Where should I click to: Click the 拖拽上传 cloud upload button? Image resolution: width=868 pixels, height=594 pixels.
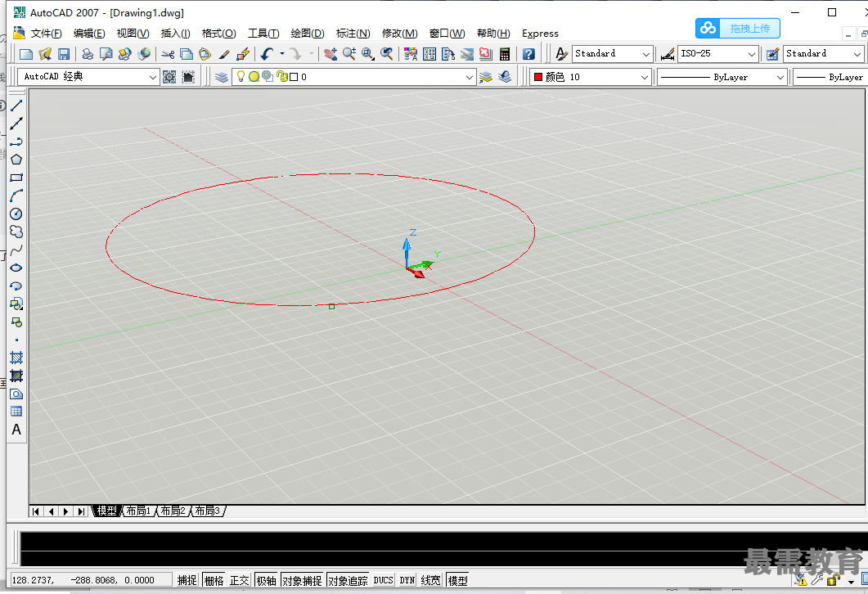tap(737, 29)
